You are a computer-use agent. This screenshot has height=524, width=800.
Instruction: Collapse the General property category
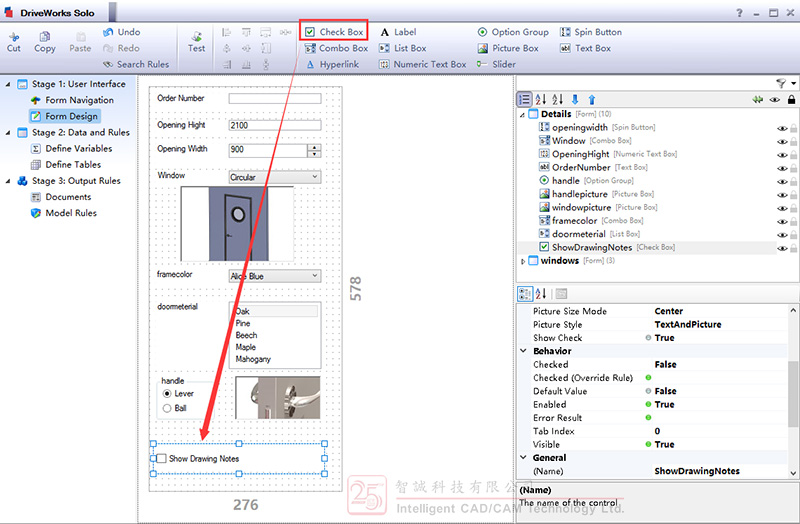click(523, 457)
